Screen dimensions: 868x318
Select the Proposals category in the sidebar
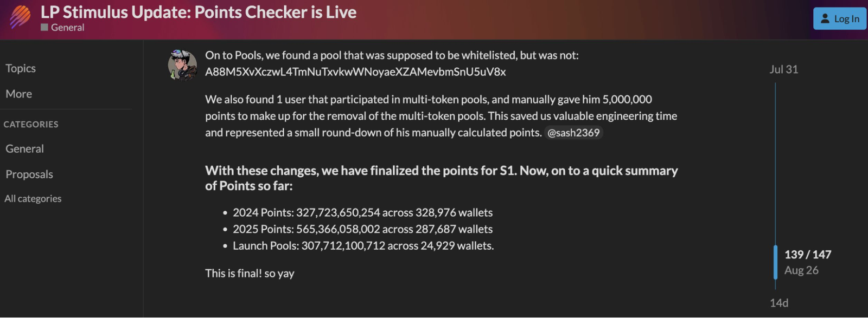click(x=29, y=174)
